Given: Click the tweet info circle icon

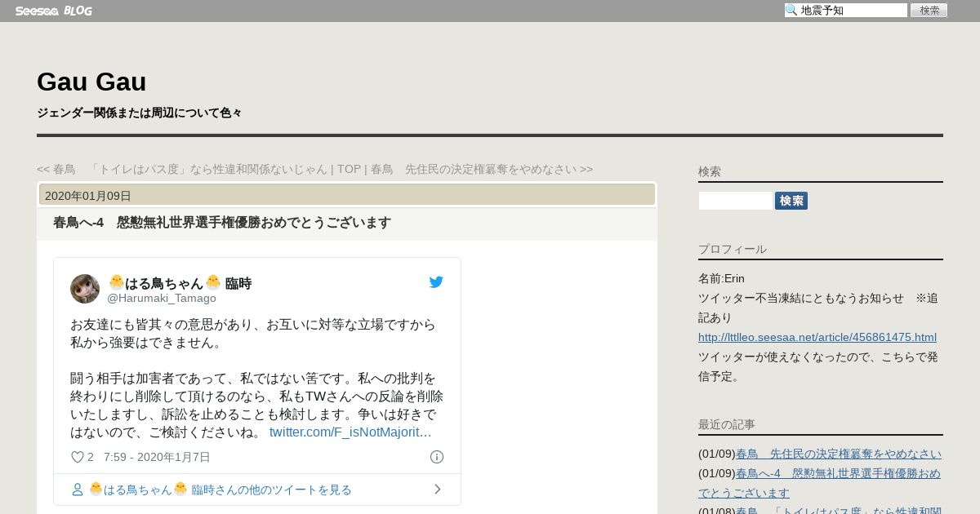Looking at the screenshot, I should point(437,457).
